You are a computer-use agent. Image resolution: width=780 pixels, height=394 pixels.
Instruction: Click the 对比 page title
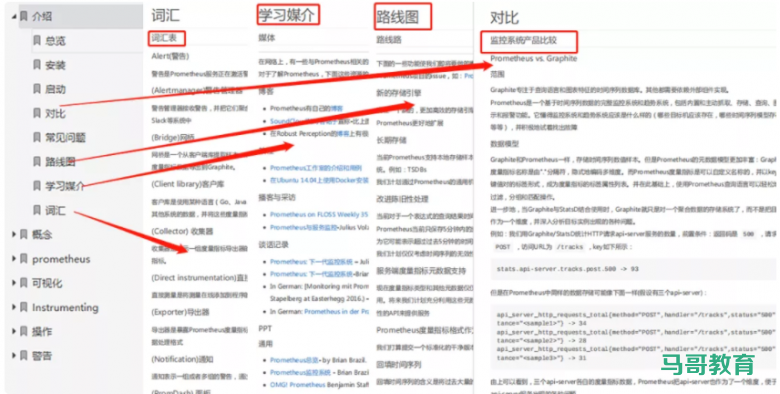pyautogui.click(x=504, y=18)
